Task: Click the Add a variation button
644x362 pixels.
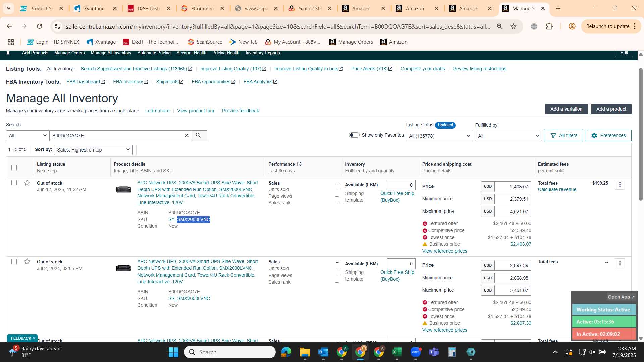Action: (x=567, y=109)
